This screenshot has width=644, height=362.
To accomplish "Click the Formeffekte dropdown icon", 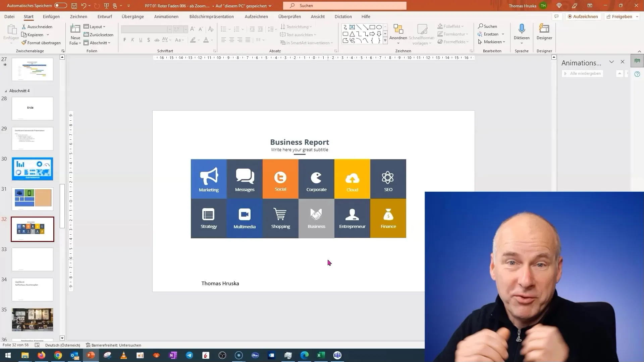I will tap(467, 42).
